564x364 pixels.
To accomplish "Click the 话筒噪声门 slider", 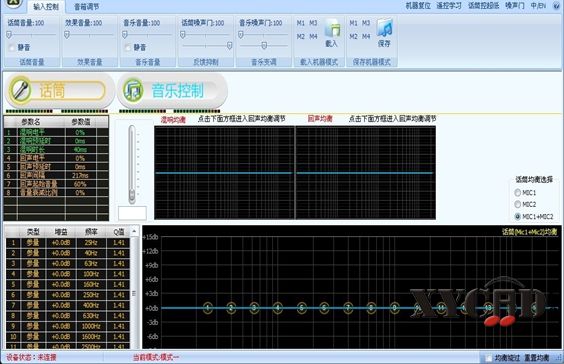I will coord(206,35).
